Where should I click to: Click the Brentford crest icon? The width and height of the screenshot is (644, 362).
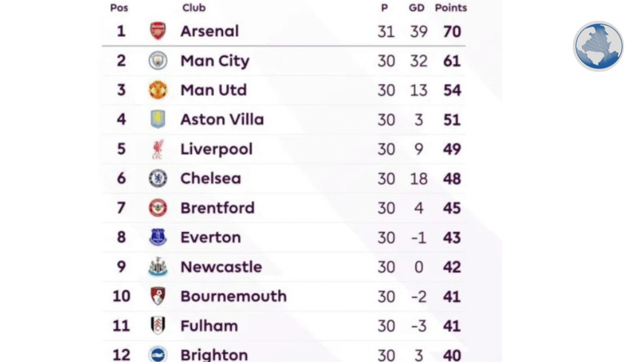pyautogui.click(x=158, y=208)
